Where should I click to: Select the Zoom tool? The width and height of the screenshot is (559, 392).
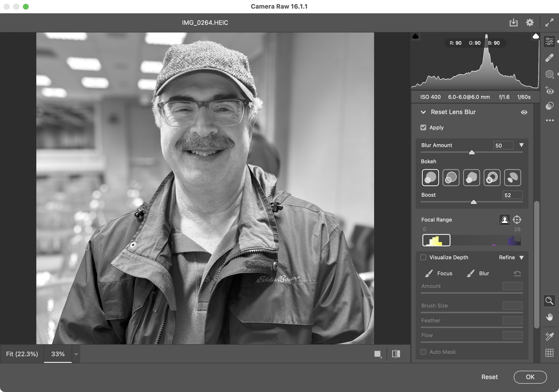click(549, 301)
